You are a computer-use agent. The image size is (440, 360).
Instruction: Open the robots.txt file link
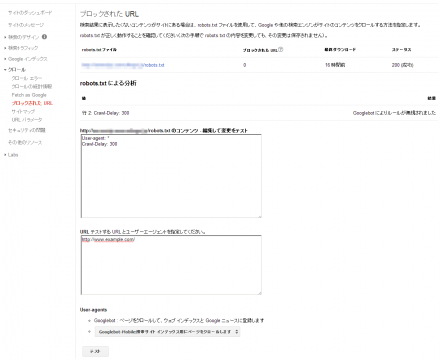[123, 65]
